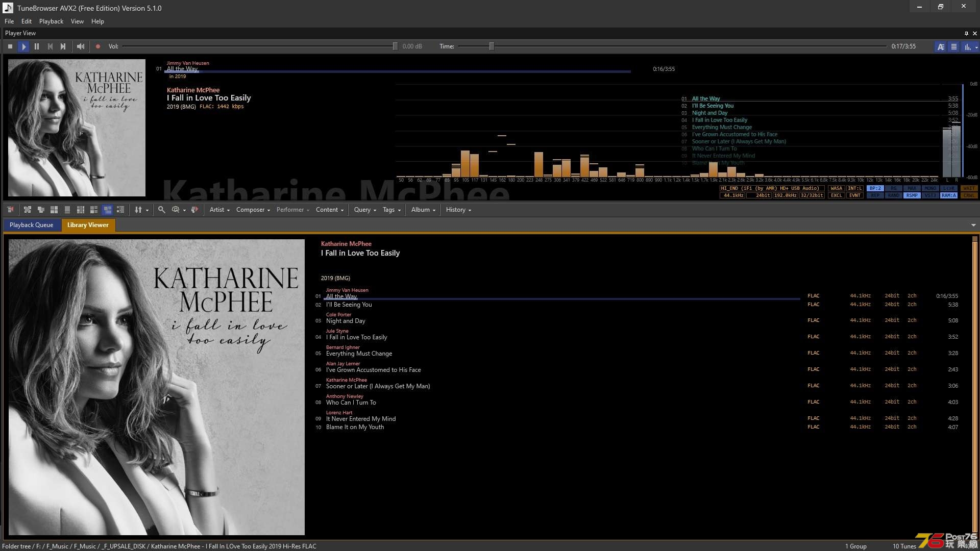Viewport: 980px width, 551px height.
Task: Expand the Tags dropdown
Action: point(392,210)
